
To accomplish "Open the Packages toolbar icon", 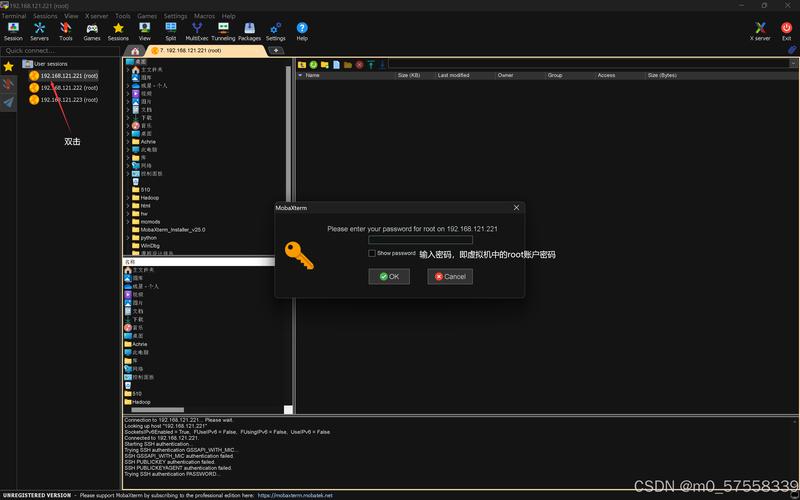I will (x=249, y=30).
